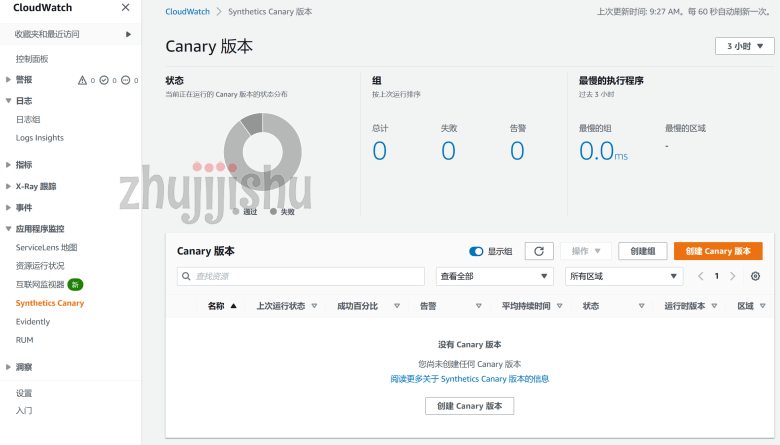The image size is (780, 445).
Task: Sort by 状态 column
Action: pyautogui.click(x=613, y=306)
